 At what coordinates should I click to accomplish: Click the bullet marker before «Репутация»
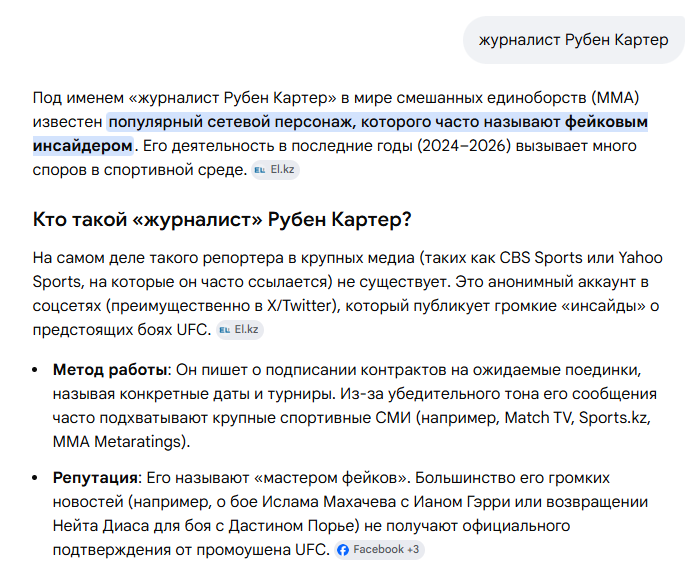(x=35, y=478)
